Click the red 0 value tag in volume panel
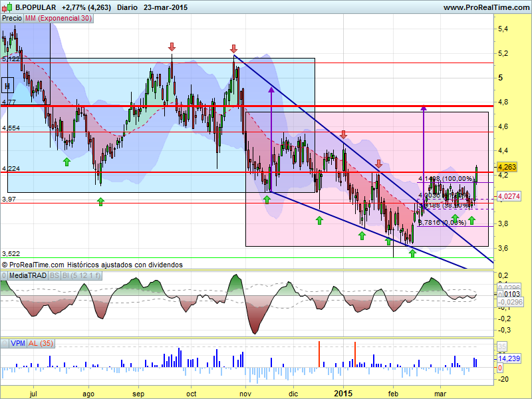The height and width of the screenshot is (399, 532). 500,368
